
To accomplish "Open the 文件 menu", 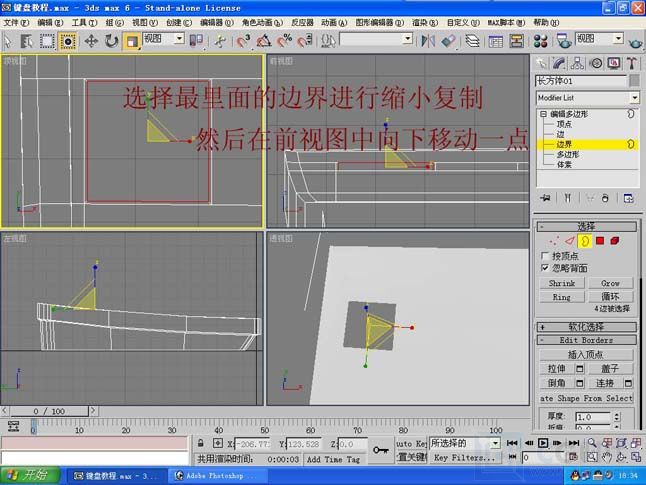I will pos(16,23).
